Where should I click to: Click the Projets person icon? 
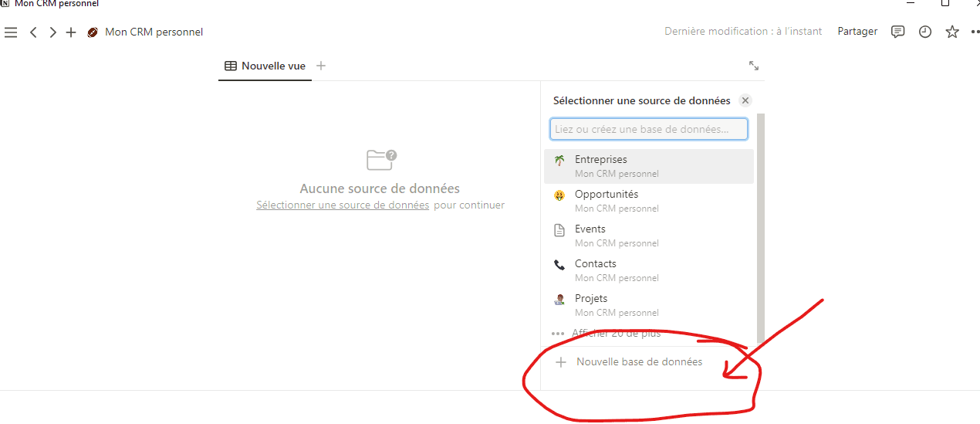[x=559, y=300]
